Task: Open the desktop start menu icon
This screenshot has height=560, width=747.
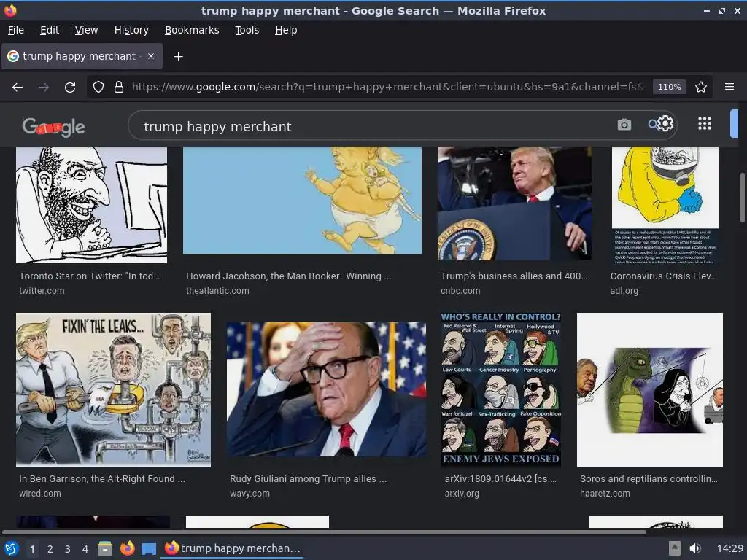Action: coord(12,548)
